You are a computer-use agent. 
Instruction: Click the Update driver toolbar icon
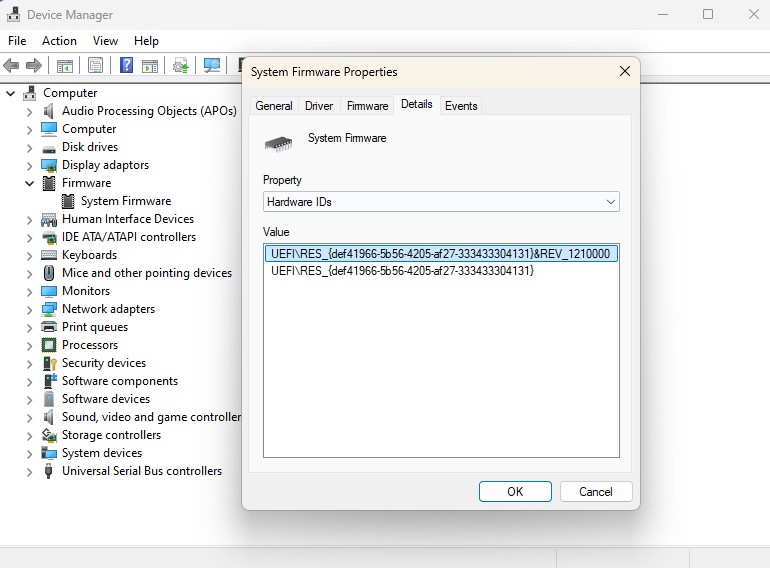180,65
